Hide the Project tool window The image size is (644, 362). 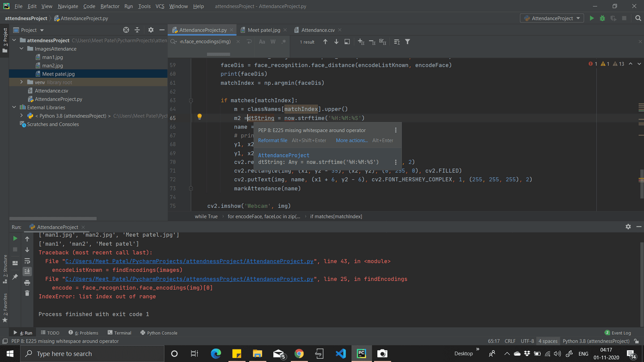(x=162, y=30)
